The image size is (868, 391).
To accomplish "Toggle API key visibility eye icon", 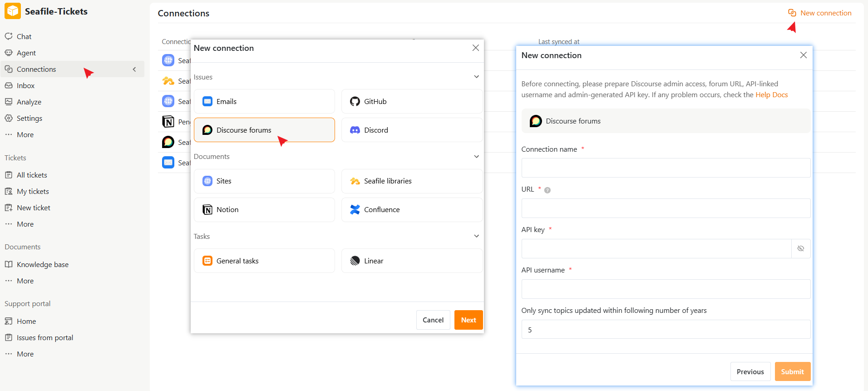I will tap(801, 248).
